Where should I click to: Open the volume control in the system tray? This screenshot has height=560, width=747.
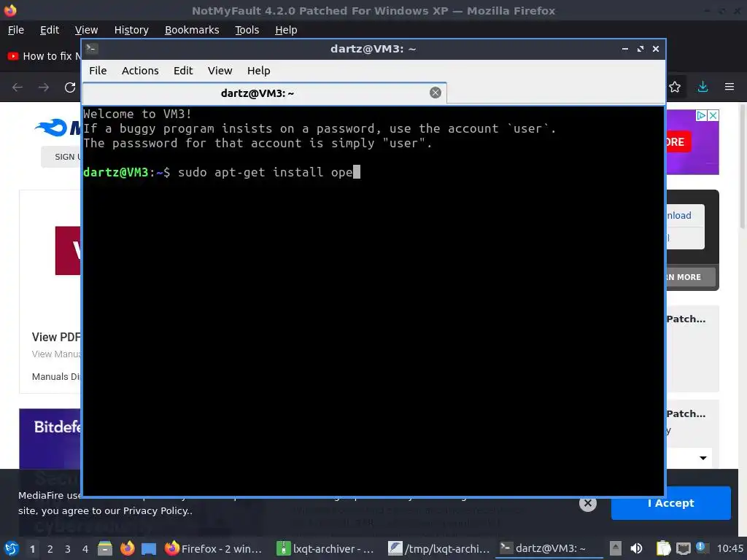click(636, 548)
